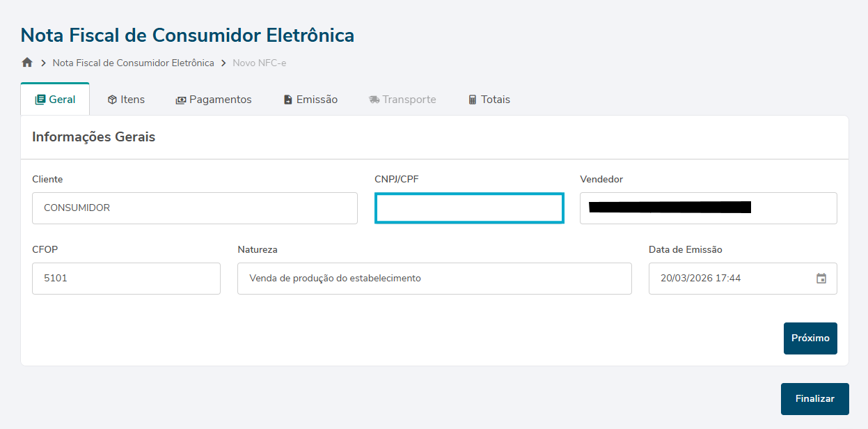The image size is (868, 429).
Task: Click into the empty CNPJ/CPF field
Action: click(469, 208)
